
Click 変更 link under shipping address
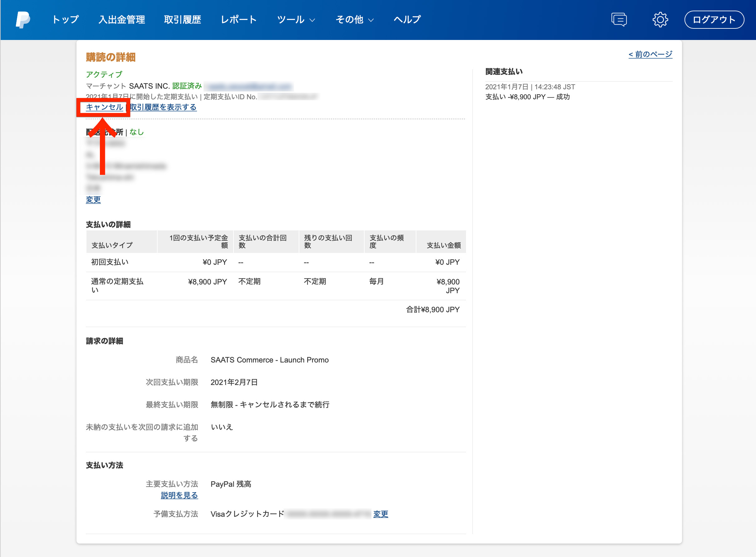(x=93, y=200)
